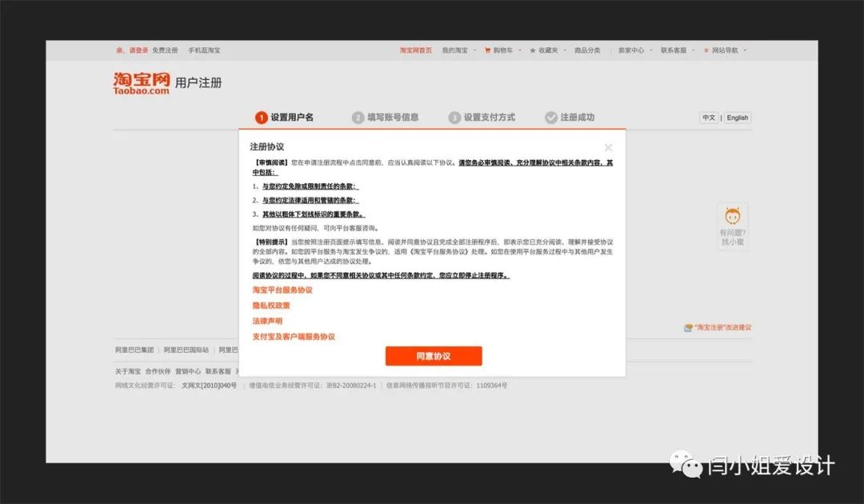Select step 2 填写账号信息
Screen dimensions: 864x504
[385, 118]
